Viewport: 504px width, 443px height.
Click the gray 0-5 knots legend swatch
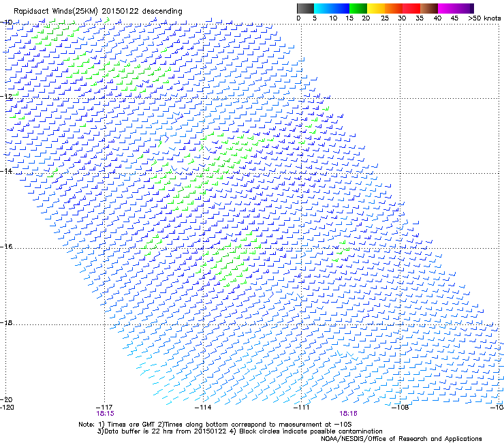(x=305, y=8)
